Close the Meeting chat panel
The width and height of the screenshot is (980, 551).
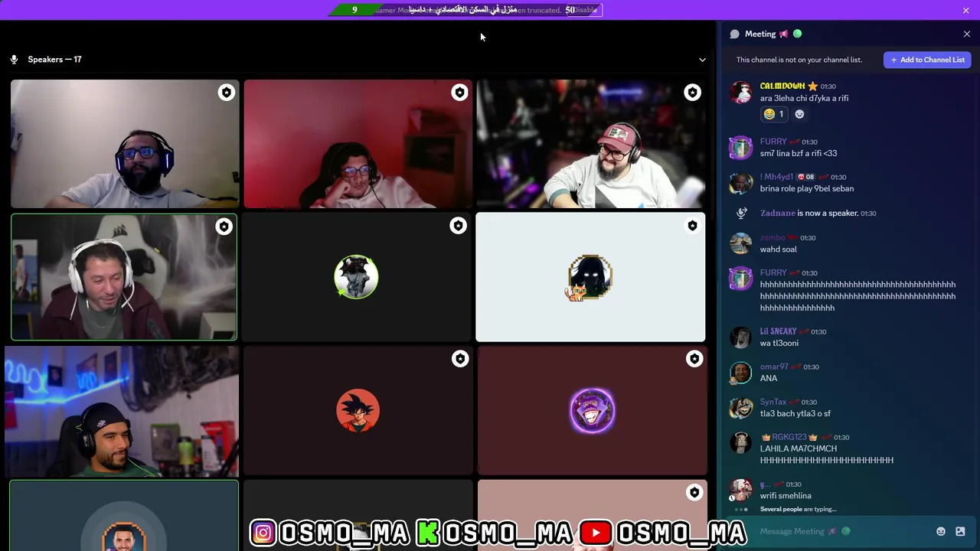[x=966, y=34]
